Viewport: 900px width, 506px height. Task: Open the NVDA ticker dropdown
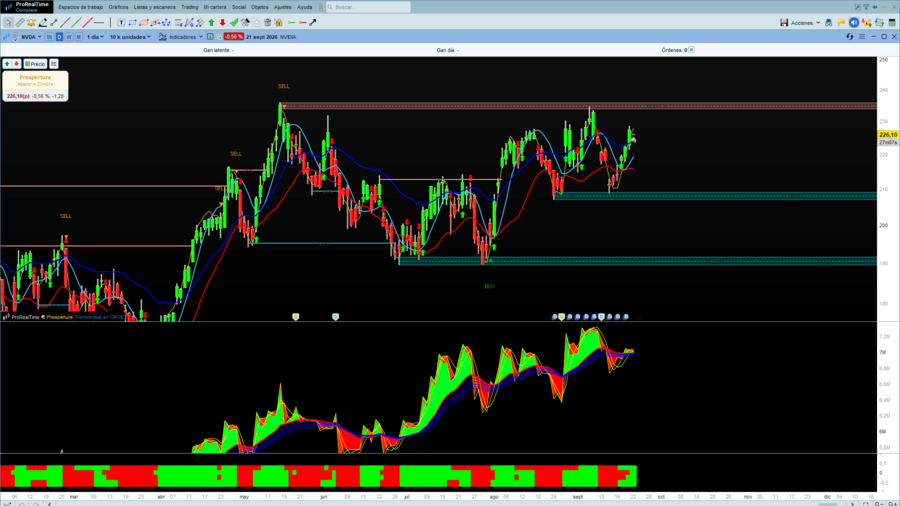tap(31, 37)
